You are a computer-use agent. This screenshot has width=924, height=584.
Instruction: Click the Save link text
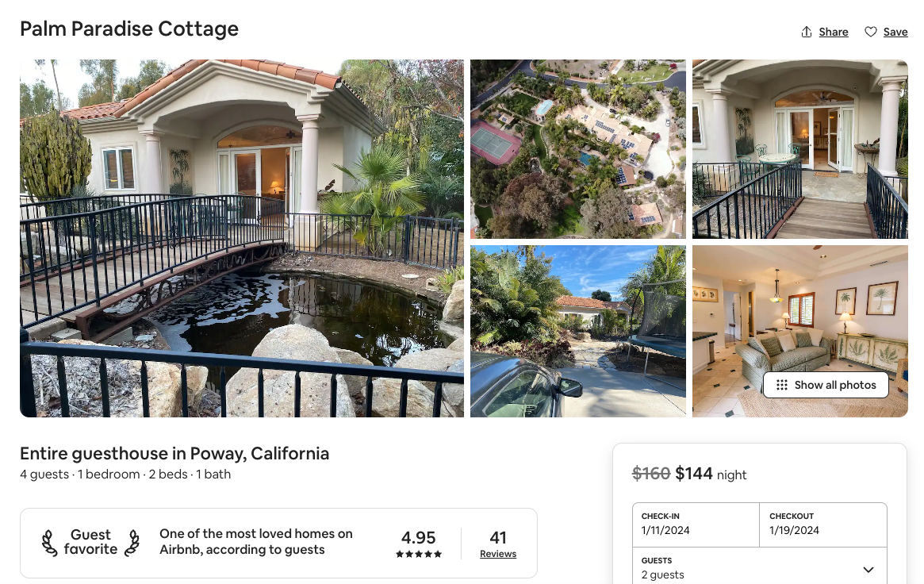[895, 32]
